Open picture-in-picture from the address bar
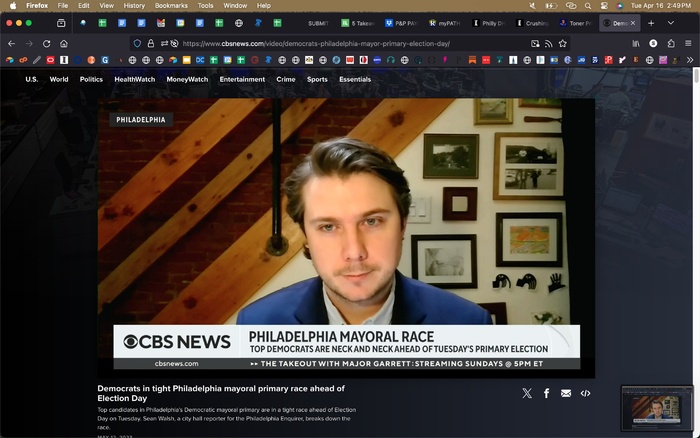 pyautogui.click(x=535, y=43)
